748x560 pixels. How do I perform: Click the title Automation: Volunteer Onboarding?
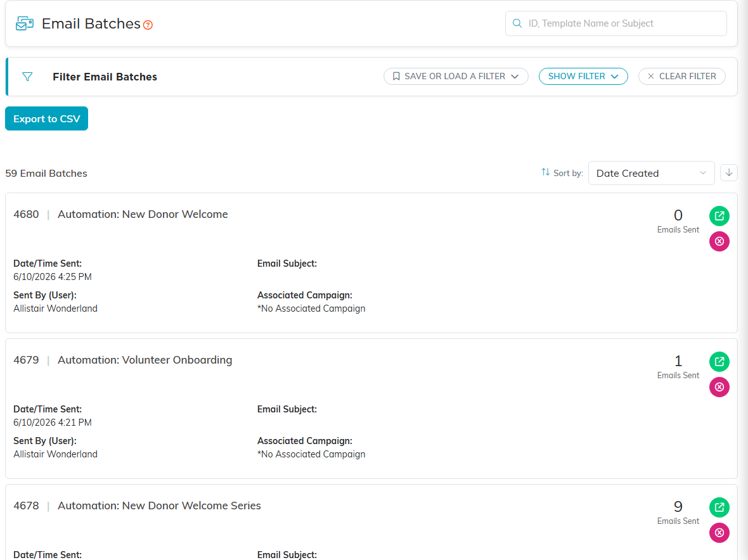click(x=145, y=360)
